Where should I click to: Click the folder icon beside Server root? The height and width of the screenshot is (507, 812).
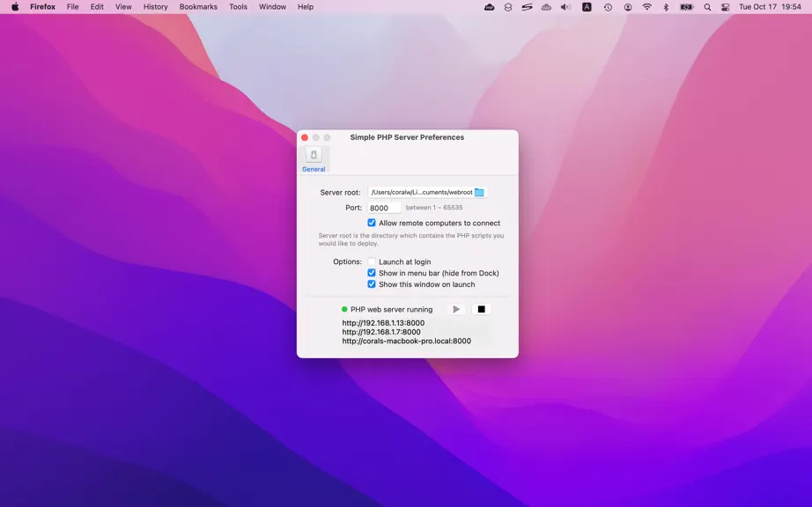point(479,193)
